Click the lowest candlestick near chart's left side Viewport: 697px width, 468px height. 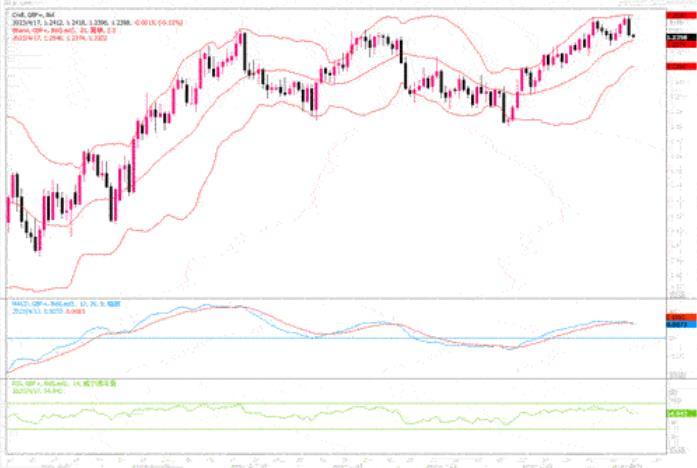(37, 241)
